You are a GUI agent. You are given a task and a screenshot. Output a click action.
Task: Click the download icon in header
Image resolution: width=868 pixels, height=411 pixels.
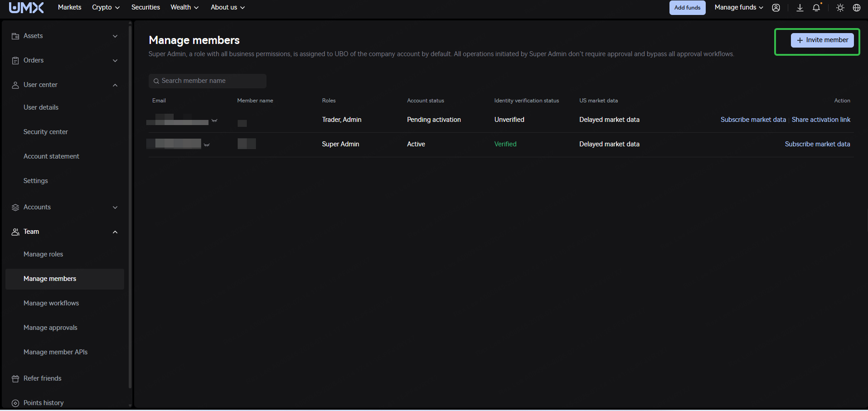[800, 8]
